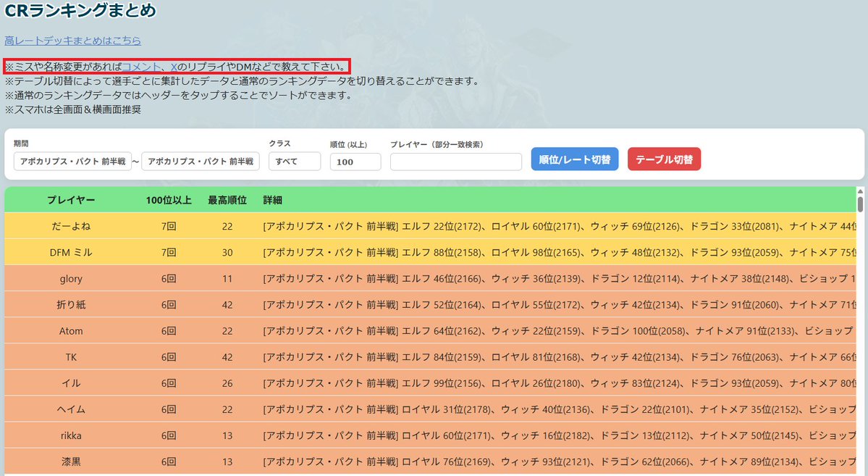This screenshot has height=476, width=868.
Task: Open the クラス dropdown set to すべて
Action: [x=295, y=161]
